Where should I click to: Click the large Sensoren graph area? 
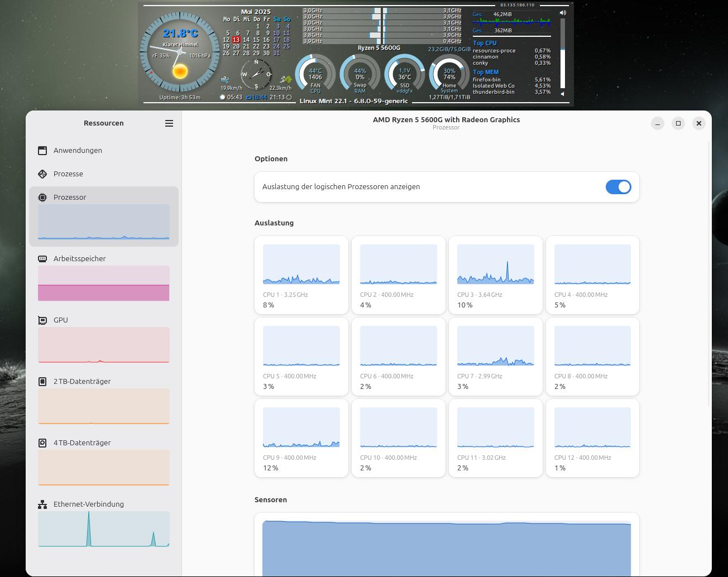tap(447, 549)
